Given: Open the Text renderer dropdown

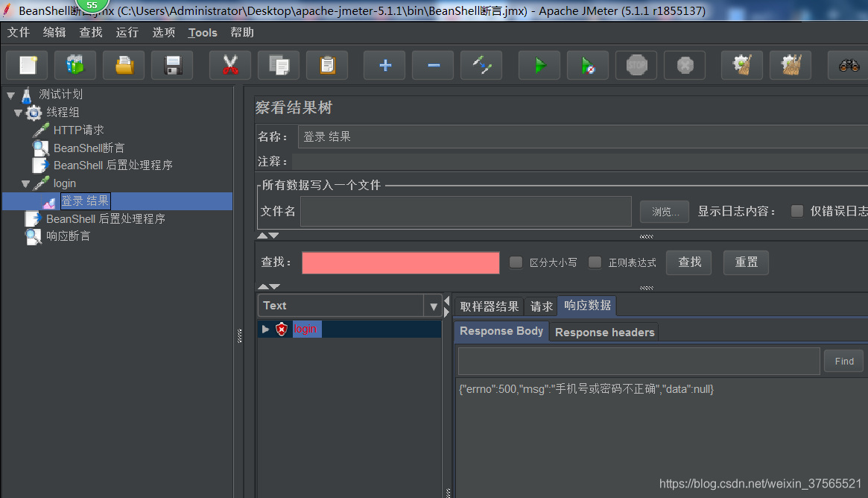Looking at the screenshot, I should 434,306.
